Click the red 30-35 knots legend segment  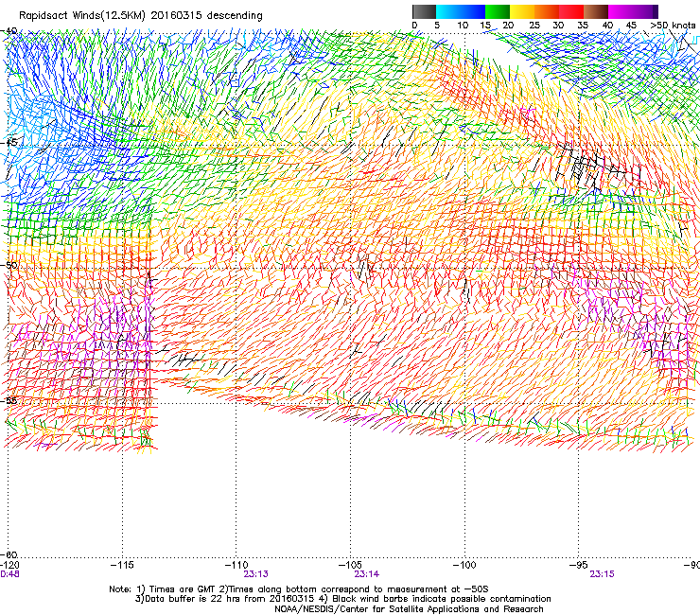point(571,11)
